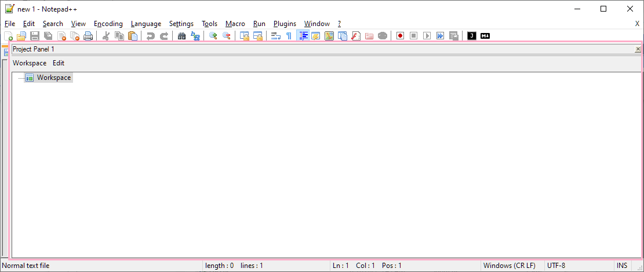Image resolution: width=644 pixels, height=272 pixels.
Task: Create a new file with toolbar New icon
Action: [x=8, y=36]
